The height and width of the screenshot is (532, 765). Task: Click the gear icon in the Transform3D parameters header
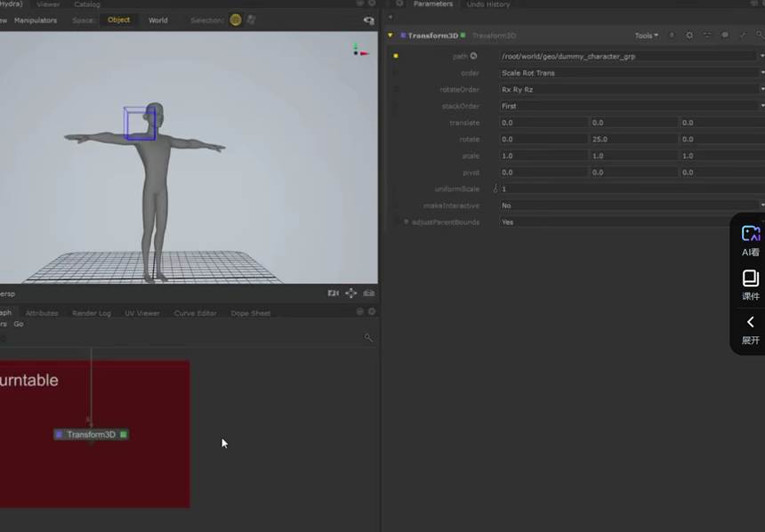[x=689, y=36]
